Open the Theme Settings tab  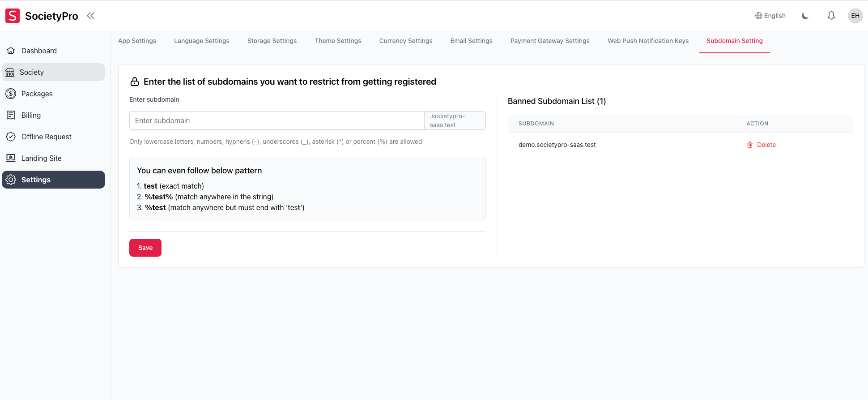click(338, 41)
